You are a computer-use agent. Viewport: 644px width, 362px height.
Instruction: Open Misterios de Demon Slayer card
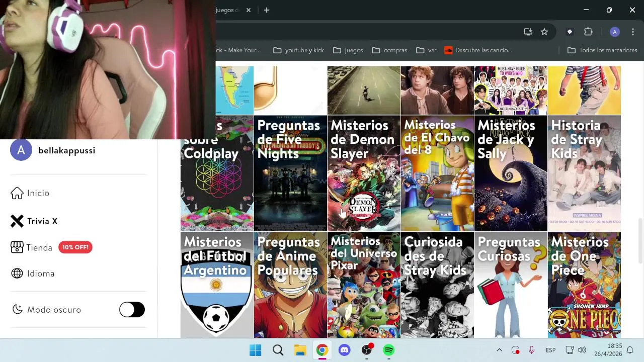(x=364, y=173)
